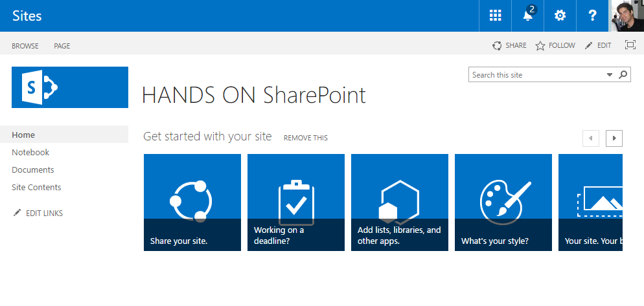Screen dimensions: 644x306
Task: Open the BROWSE ribbon tab
Action: (x=25, y=46)
